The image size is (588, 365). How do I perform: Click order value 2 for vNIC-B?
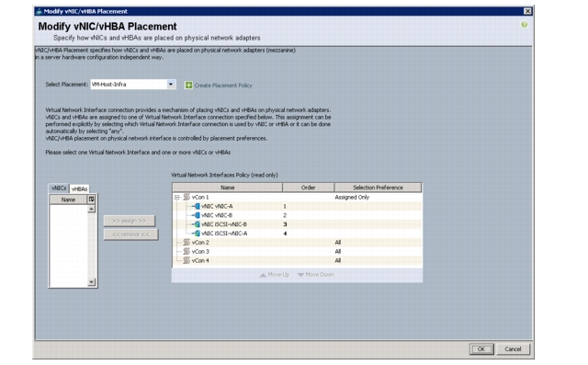pos(285,215)
